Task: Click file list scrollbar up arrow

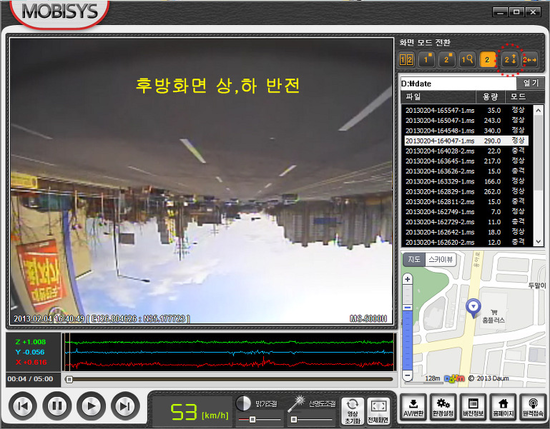Action: point(538,110)
